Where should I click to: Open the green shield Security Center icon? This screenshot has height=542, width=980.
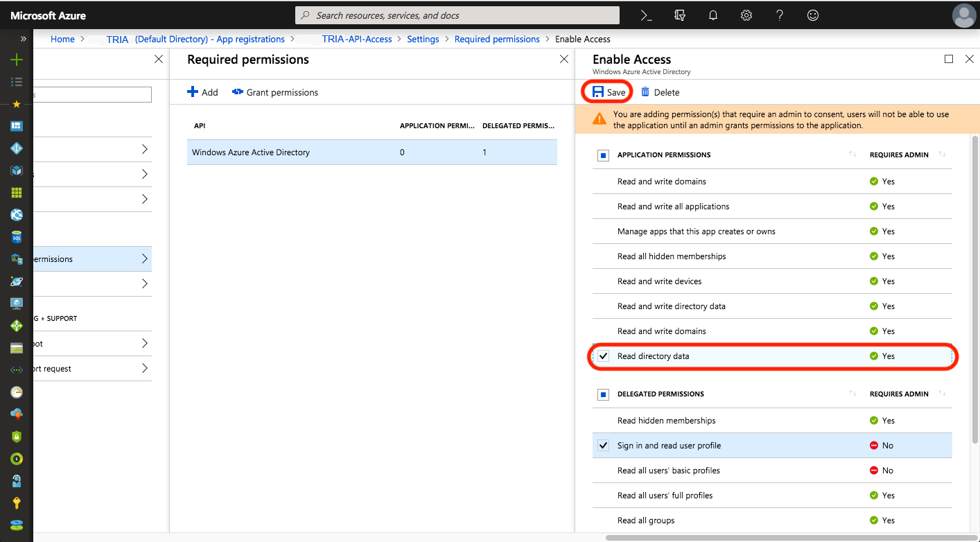(x=17, y=437)
